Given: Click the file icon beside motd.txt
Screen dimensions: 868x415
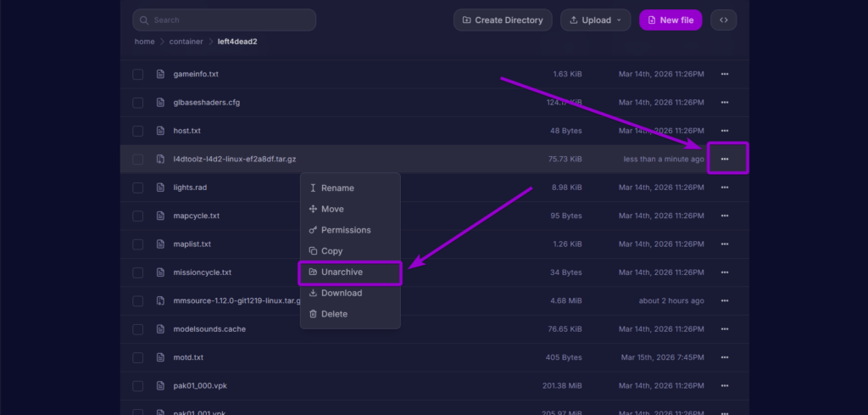Looking at the screenshot, I should point(160,357).
